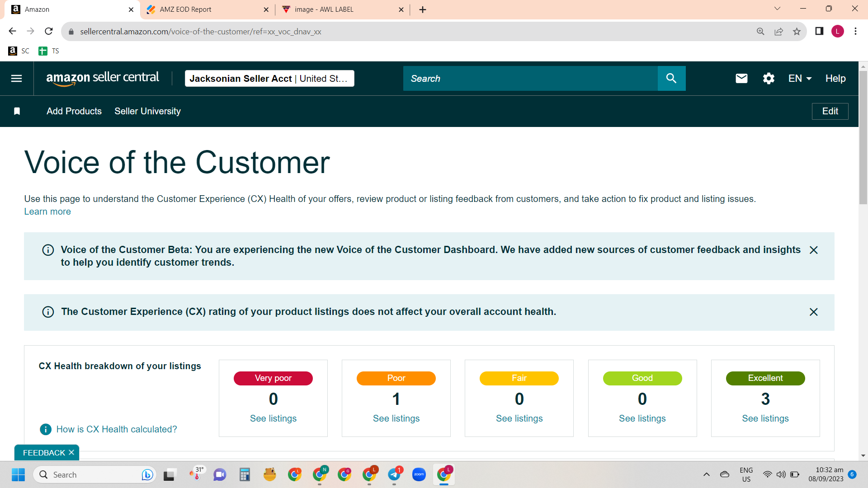Close the AMZ EOD Report tab
The height and width of the screenshot is (488, 868).
pos(266,9)
